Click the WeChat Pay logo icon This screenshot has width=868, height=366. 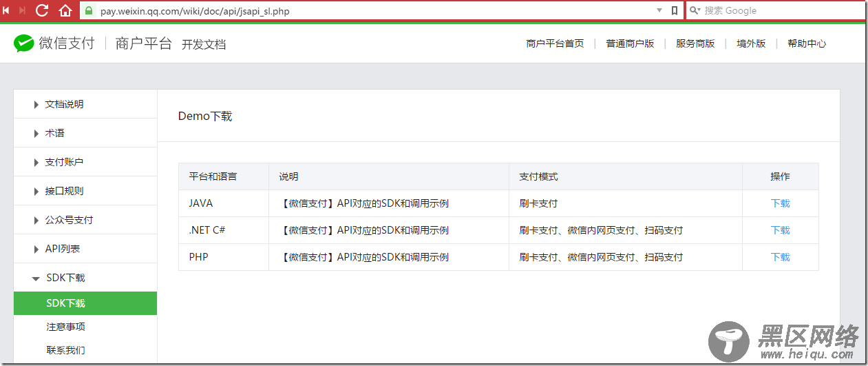click(x=24, y=43)
